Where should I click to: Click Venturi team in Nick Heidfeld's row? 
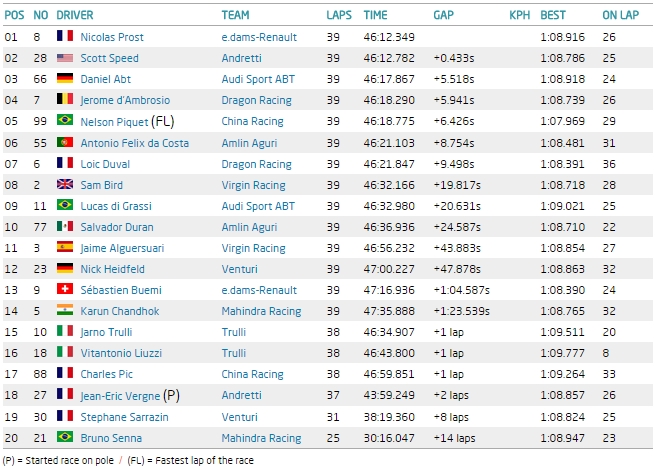coord(239,269)
